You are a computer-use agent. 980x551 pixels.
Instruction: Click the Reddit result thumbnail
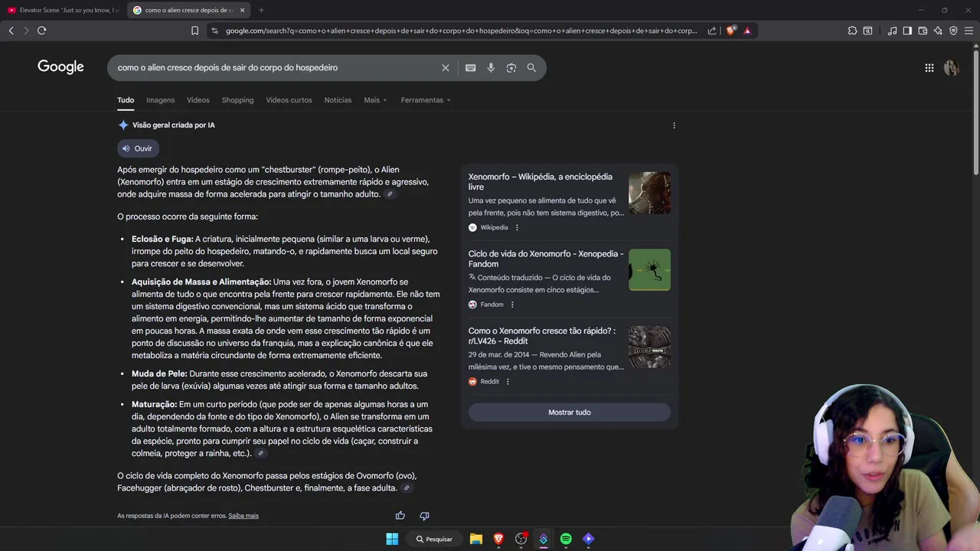(649, 347)
